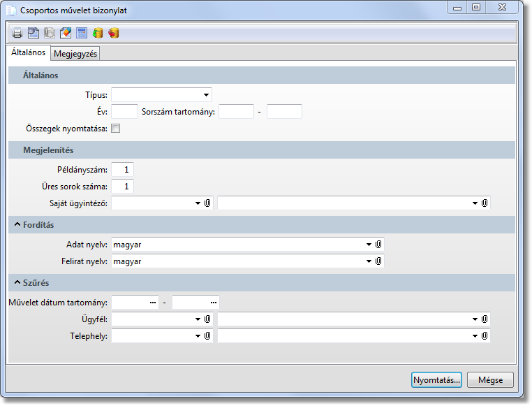This screenshot has width=532, height=406.
Task: Click paperclip icon beside Felirat nyelv
Action: point(378,261)
